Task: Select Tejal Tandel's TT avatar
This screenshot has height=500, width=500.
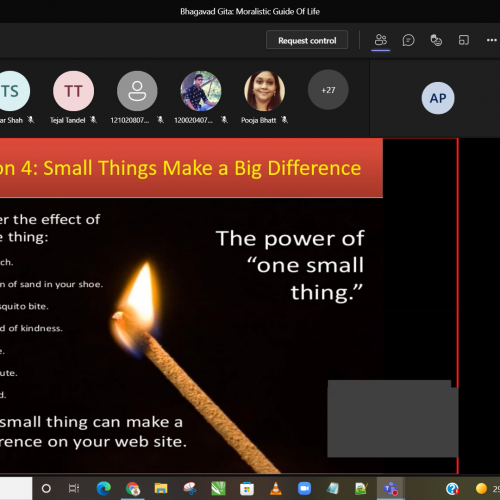Action: coord(73,91)
